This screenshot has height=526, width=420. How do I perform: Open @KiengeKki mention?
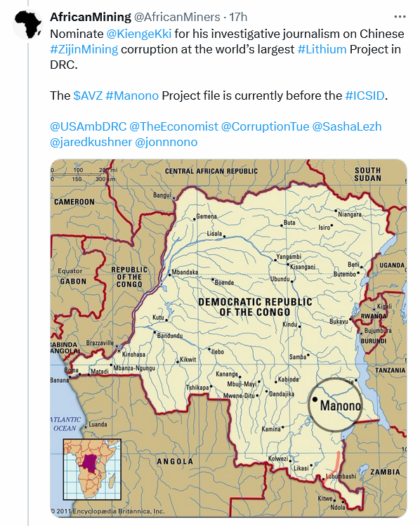point(139,34)
